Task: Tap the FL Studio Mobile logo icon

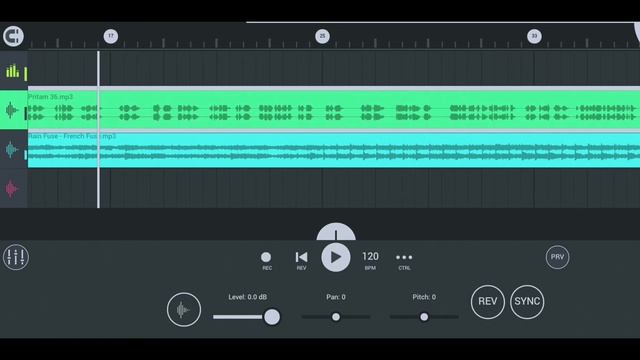Action: pyautogui.click(x=13, y=36)
